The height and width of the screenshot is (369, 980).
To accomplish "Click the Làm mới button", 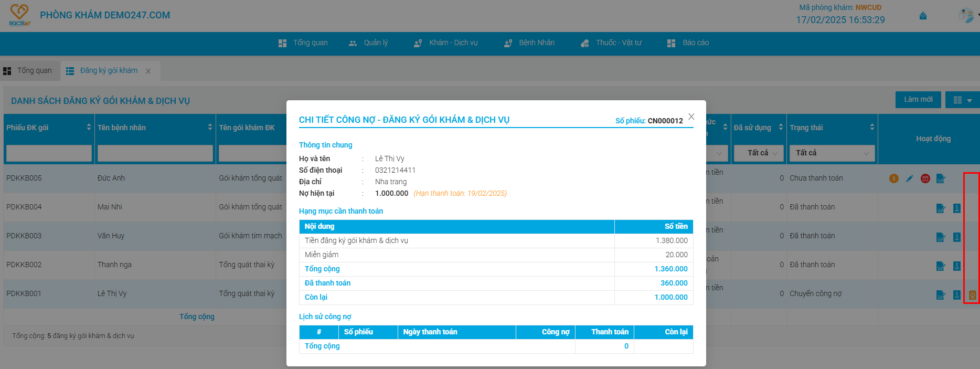I will click(x=918, y=100).
